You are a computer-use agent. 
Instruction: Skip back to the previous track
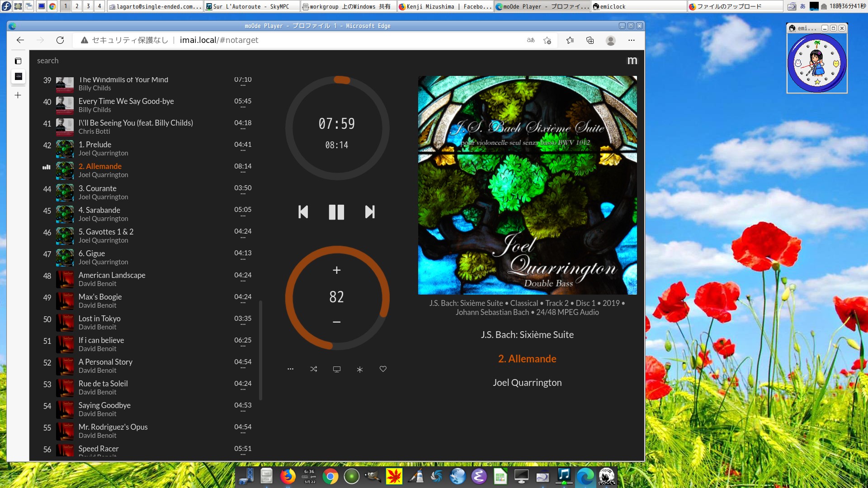[303, 212]
